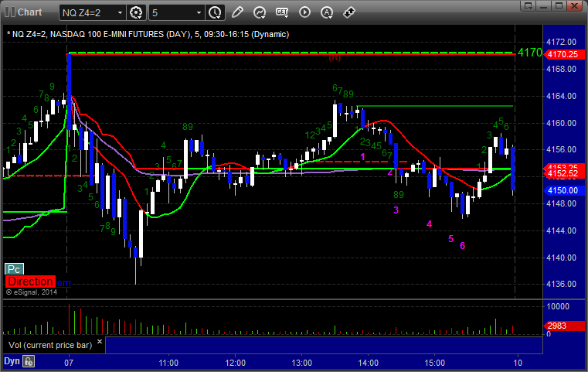The image size is (588, 372).
Task: Click the 10000 volume axis label
Action: (558, 307)
